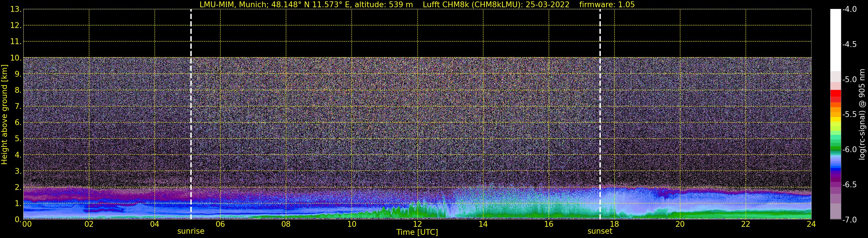Click the x-axis tick label '04'
Screen dimensions: 868x238
(x=155, y=224)
